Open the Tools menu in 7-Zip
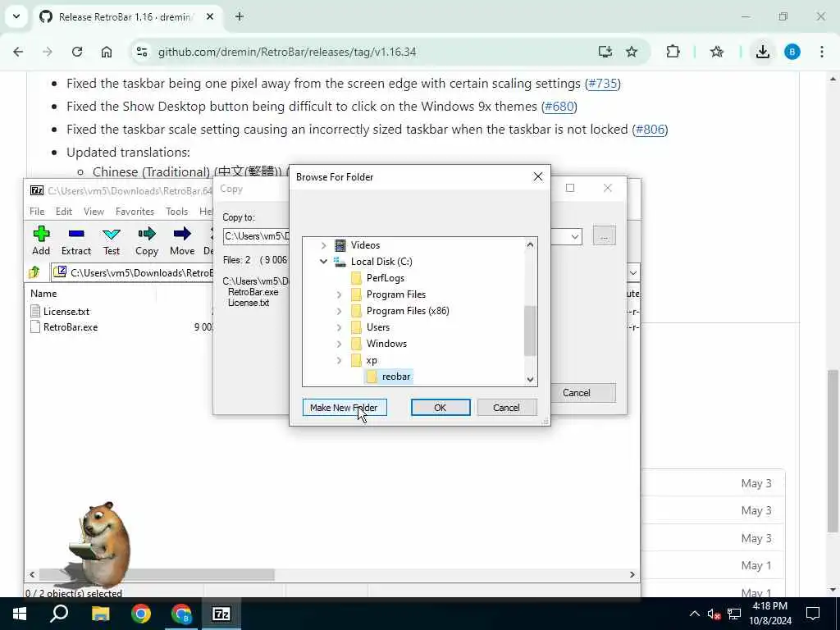 [x=177, y=212]
